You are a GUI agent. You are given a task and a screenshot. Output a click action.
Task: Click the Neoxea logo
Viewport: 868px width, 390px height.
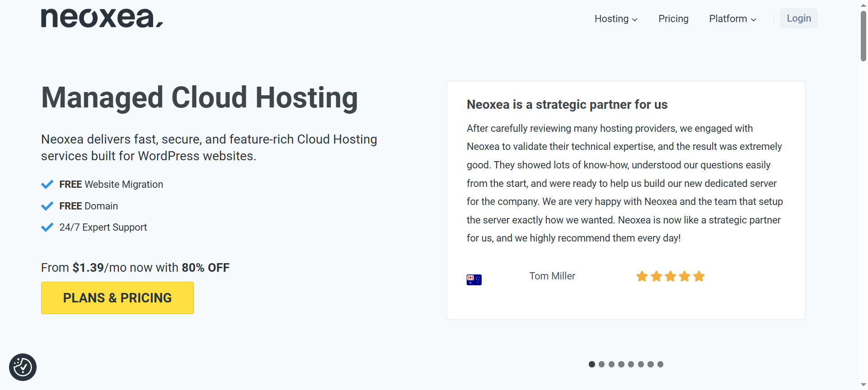[x=102, y=18]
